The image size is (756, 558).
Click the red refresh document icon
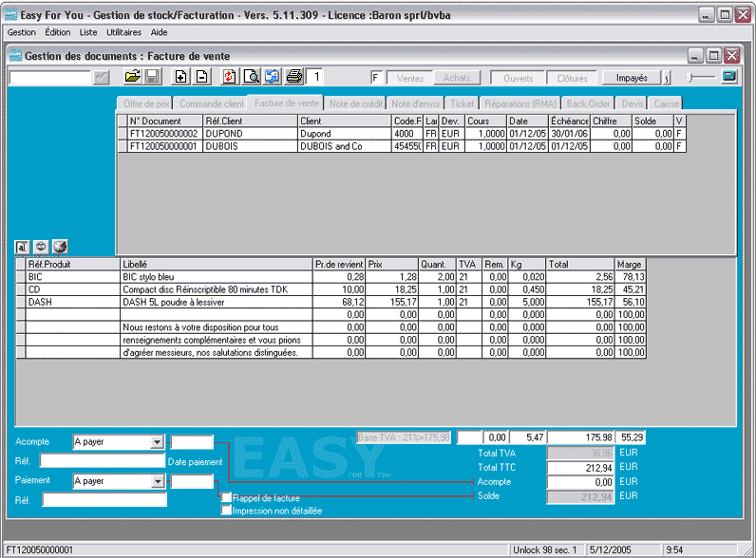(x=230, y=77)
